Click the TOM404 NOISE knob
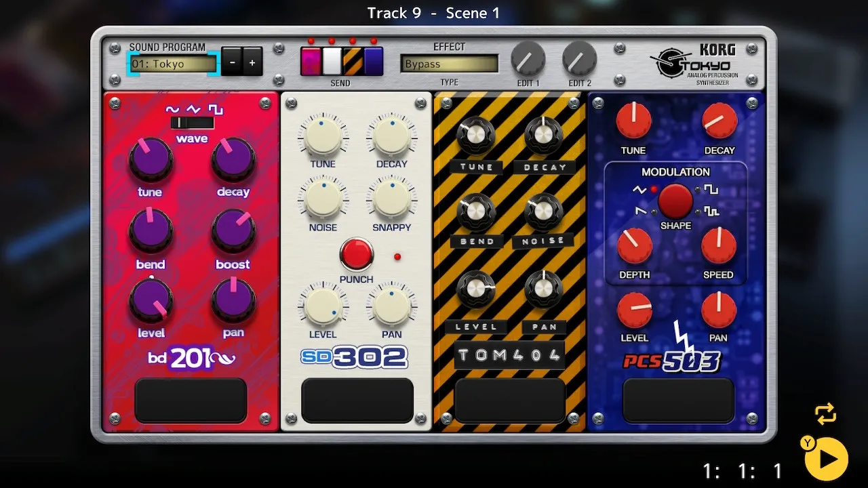The image size is (868, 488). 543,212
